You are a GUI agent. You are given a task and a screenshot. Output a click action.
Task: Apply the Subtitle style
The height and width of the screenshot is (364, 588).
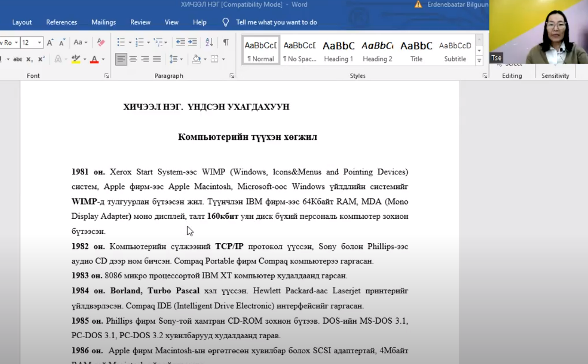(455, 51)
